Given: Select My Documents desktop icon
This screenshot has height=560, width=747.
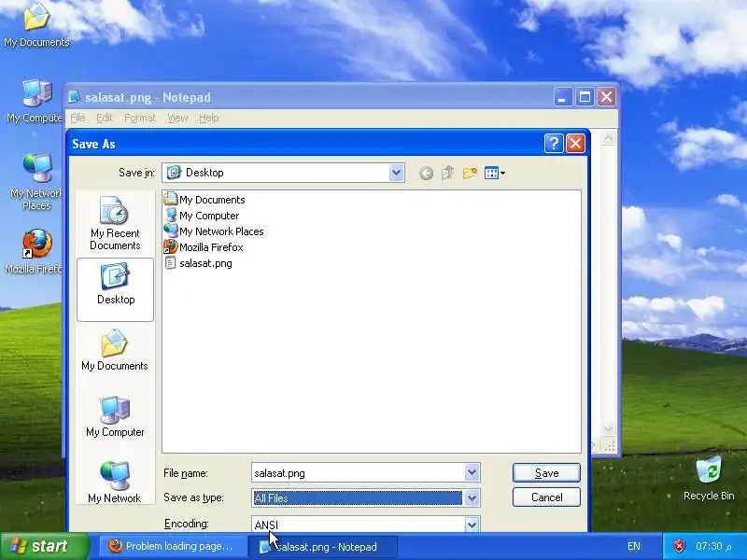Looking at the screenshot, I should tap(36, 25).
